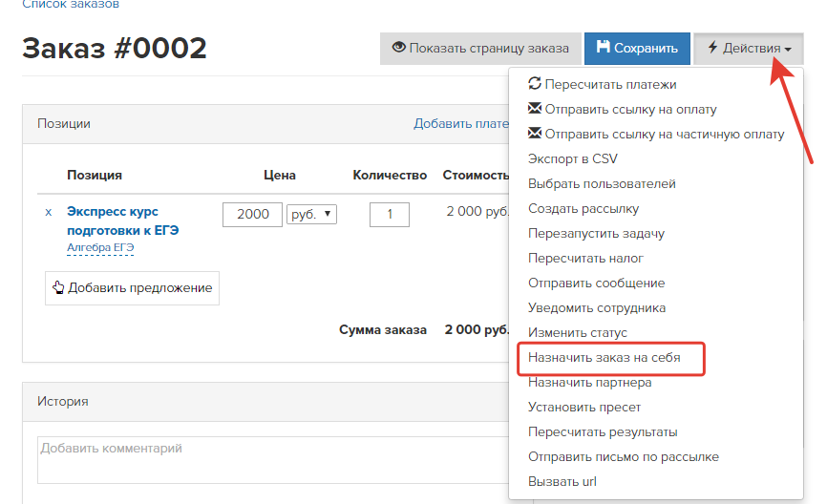Click the Сумма заказа label
Image resolution: width=827 pixels, height=504 pixels.
click(x=383, y=329)
